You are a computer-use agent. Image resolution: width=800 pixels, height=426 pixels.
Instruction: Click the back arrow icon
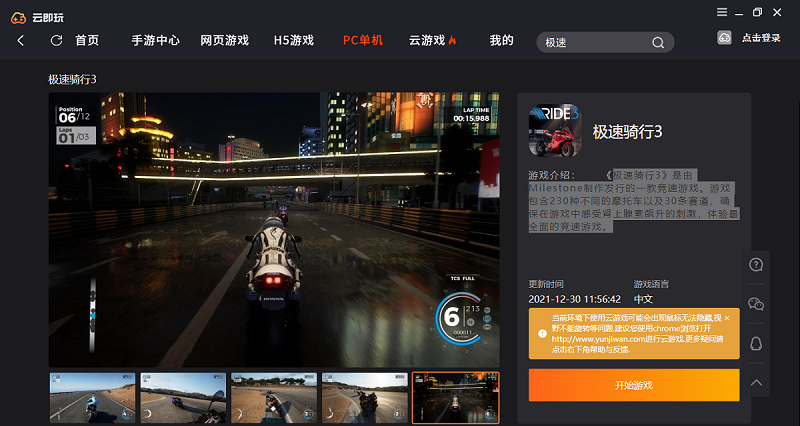[x=20, y=41]
